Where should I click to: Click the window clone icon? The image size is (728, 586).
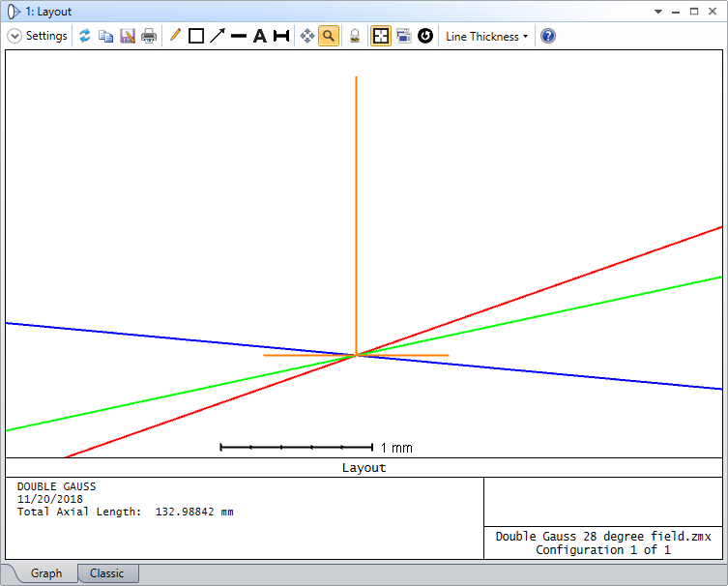(404, 36)
